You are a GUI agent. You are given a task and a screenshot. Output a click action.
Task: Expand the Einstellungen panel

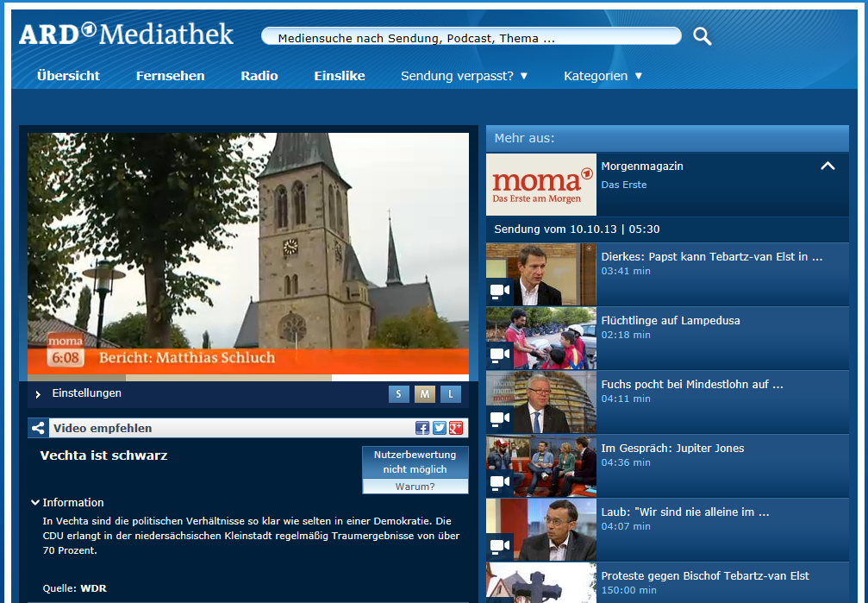(x=78, y=393)
